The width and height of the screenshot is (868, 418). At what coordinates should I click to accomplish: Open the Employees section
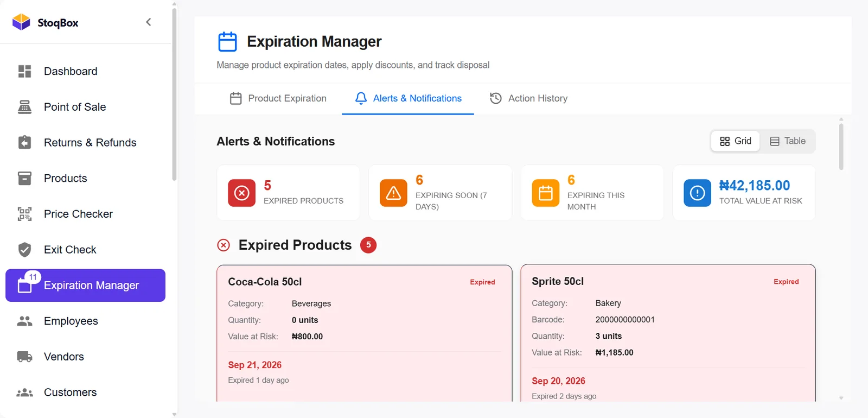[85, 321]
